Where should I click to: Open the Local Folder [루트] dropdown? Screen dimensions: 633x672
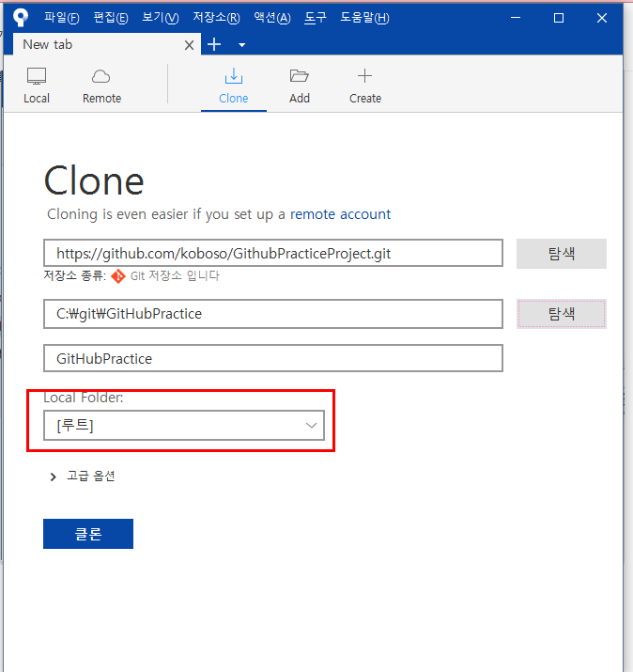pyautogui.click(x=184, y=425)
